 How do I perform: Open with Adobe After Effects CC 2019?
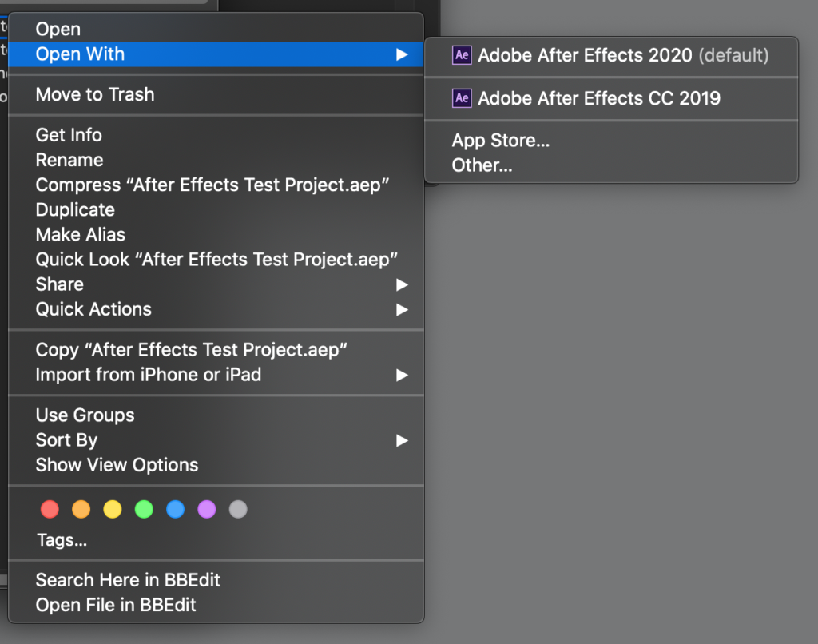coord(611,98)
